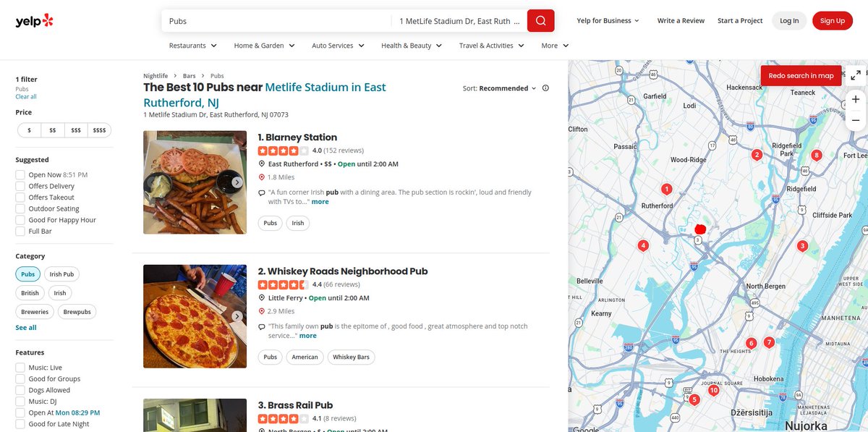
Task: Expand Health & Beauty menu
Action: [412, 46]
